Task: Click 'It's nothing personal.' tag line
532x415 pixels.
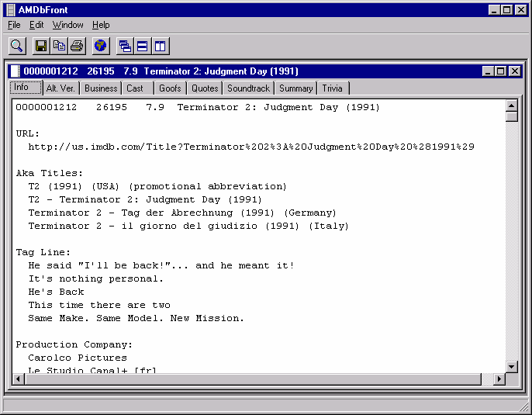Action: [x=95, y=278]
